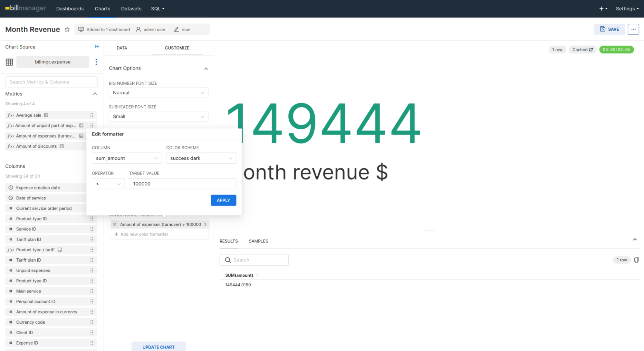This screenshot has width=644, height=351.
Task: Select the Amount of expense in currency column
Action: pyautogui.click(x=51, y=312)
